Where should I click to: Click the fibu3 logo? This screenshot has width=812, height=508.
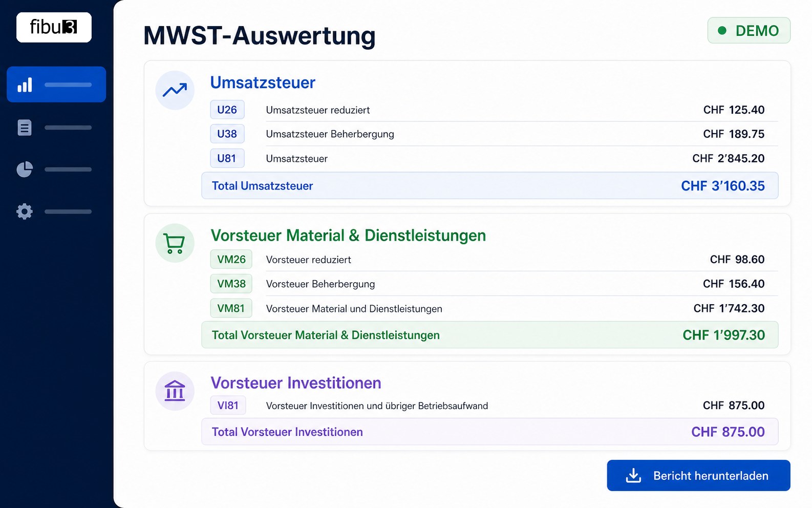tap(54, 27)
